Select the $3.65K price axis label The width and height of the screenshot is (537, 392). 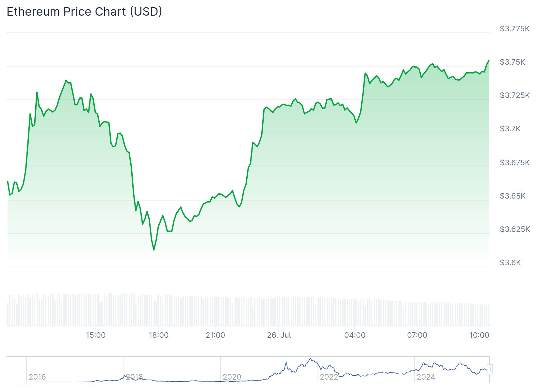(x=513, y=196)
